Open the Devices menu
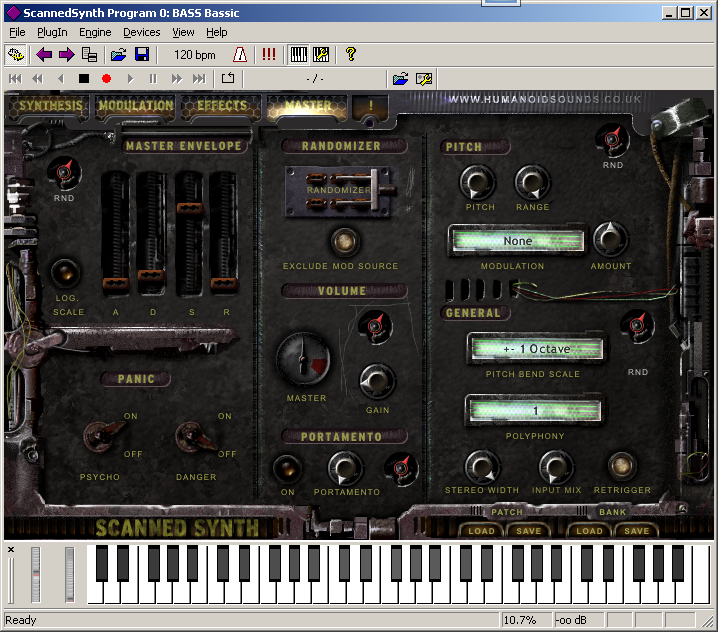This screenshot has height=632, width=718. (x=141, y=32)
